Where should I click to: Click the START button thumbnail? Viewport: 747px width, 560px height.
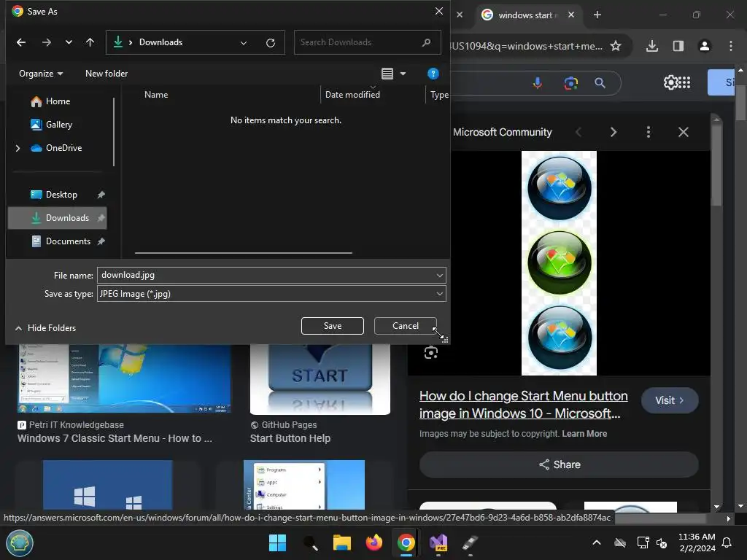(x=320, y=379)
